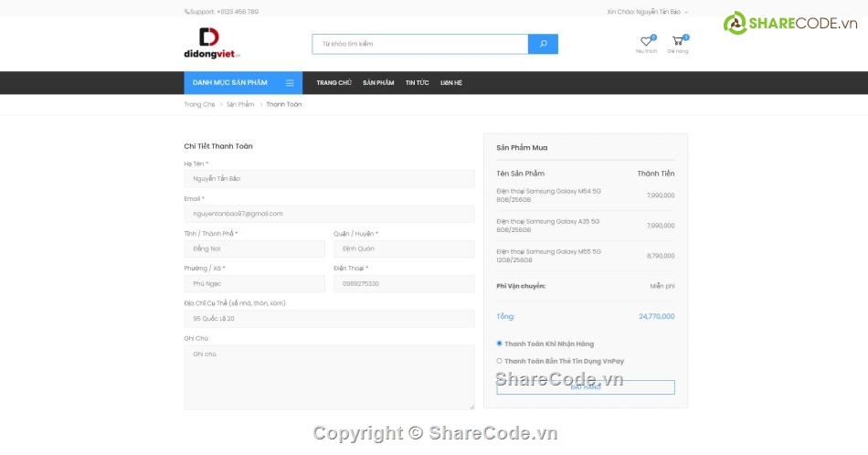This screenshot has height=455, width=868.
Task: Click Thanh Toán breadcrumb text
Action: pos(284,104)
